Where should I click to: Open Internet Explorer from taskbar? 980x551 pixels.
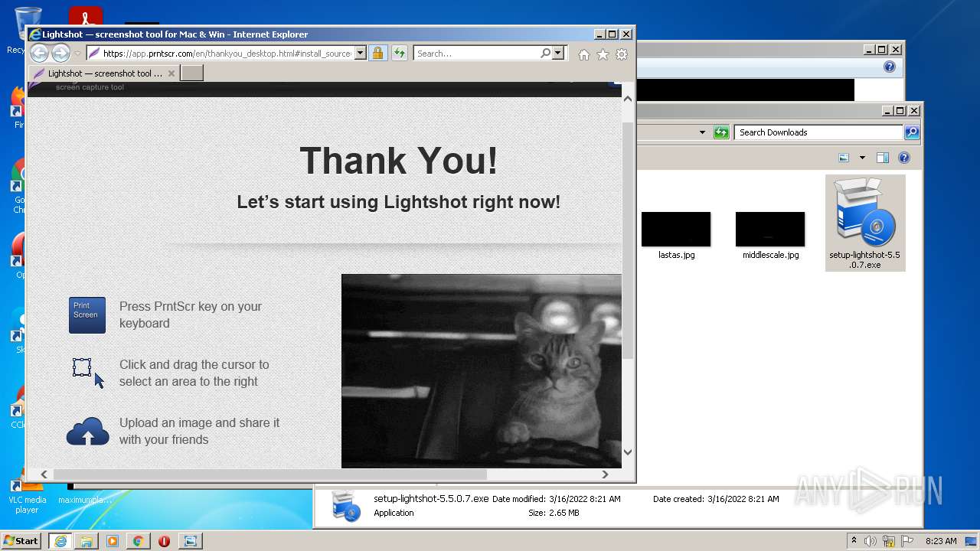60,541
